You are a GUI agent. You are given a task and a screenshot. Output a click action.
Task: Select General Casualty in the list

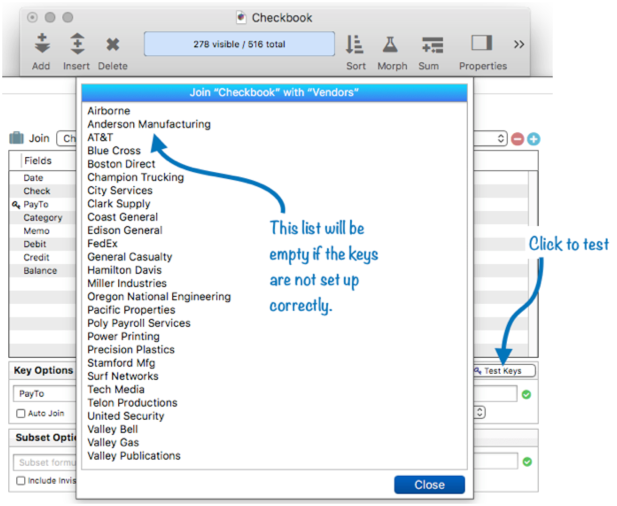click(x=130, y=257)
